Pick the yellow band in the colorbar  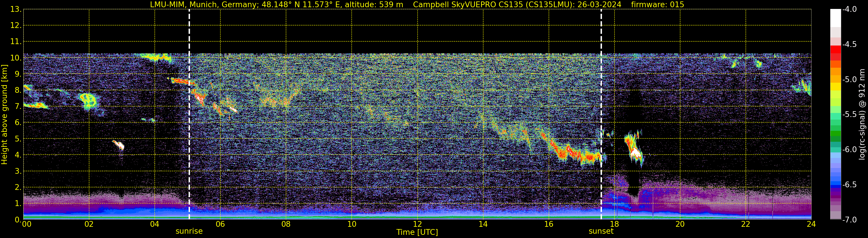(836, 87)
